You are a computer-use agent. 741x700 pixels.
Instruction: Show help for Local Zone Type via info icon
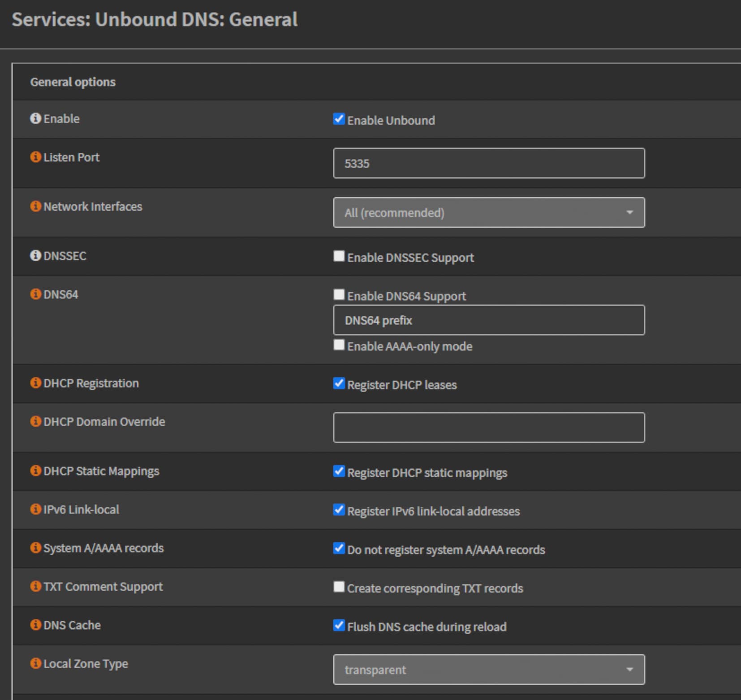(35, 663)
